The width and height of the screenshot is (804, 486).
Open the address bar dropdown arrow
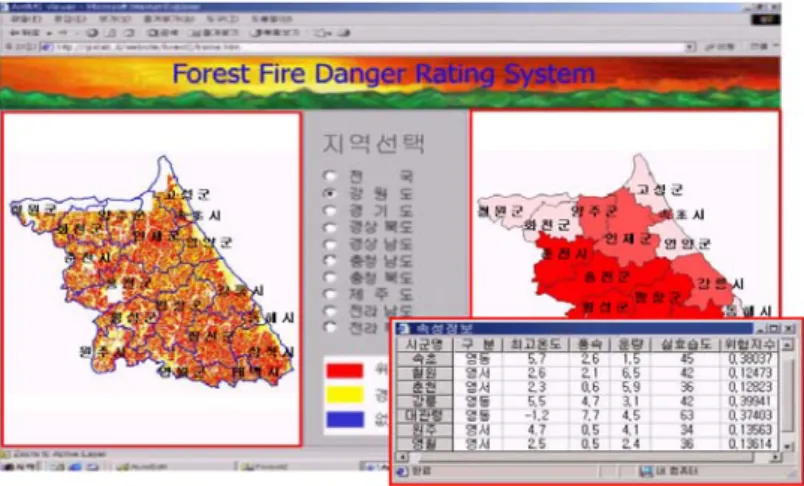pyautogui.click(x=691, y=47)
